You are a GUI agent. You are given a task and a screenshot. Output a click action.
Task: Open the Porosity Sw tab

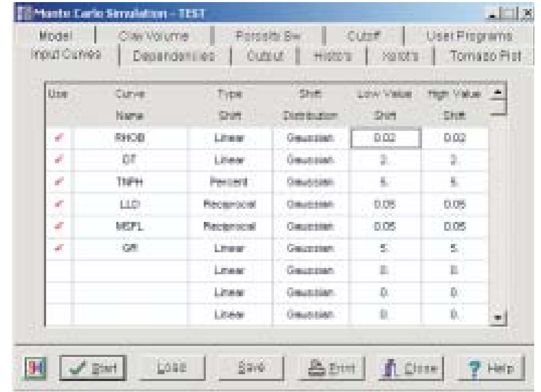click(x=268, y=36)
